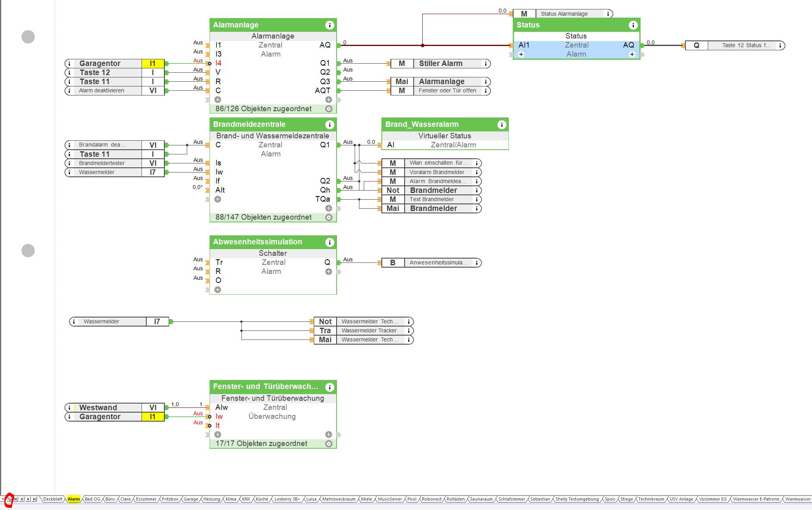Switch to the Heizung page tab
812x510 pixels.
point(211,499)
